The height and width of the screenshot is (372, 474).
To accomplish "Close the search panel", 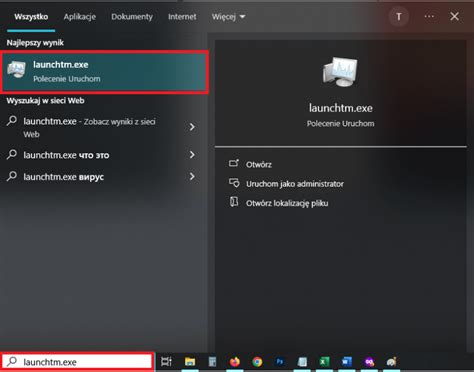I will tap(454, 16).
